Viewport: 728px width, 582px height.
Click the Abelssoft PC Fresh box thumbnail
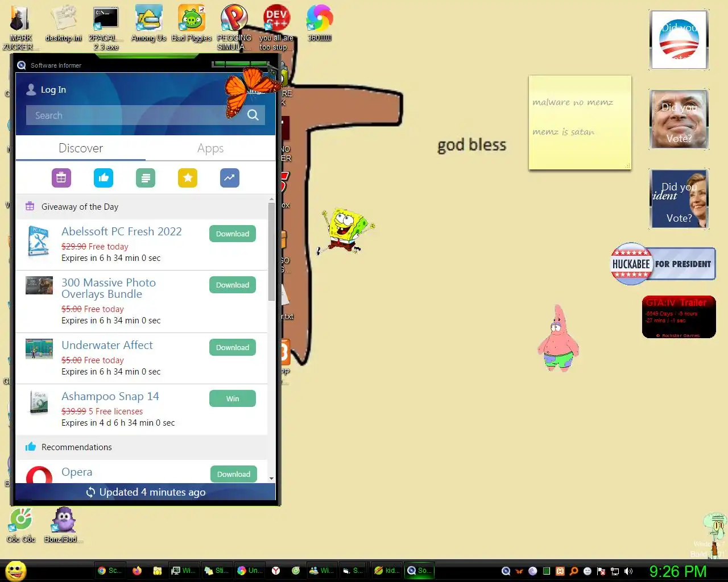39,242
